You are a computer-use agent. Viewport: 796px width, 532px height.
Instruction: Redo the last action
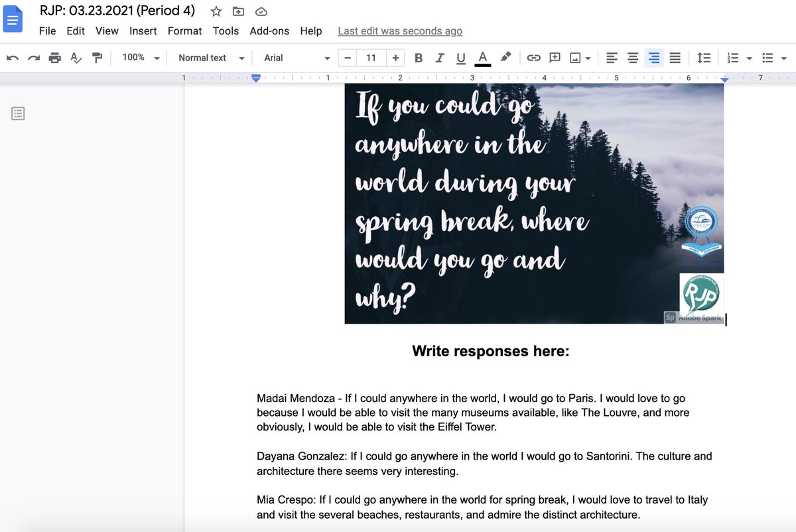coord(34,58)
